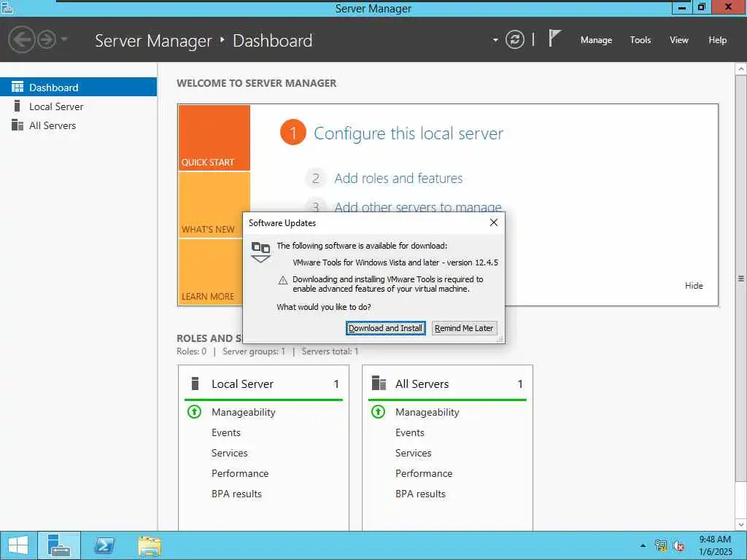Click Add other servers to manage
Viewport: 747px width, 560px height.
(418, 207)
